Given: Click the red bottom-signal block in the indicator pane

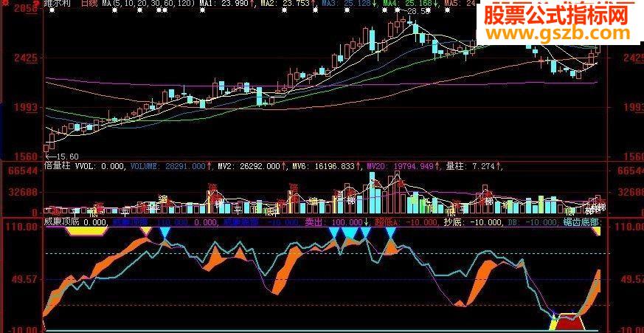Looking at the screenshot, I should pos(570,322).
